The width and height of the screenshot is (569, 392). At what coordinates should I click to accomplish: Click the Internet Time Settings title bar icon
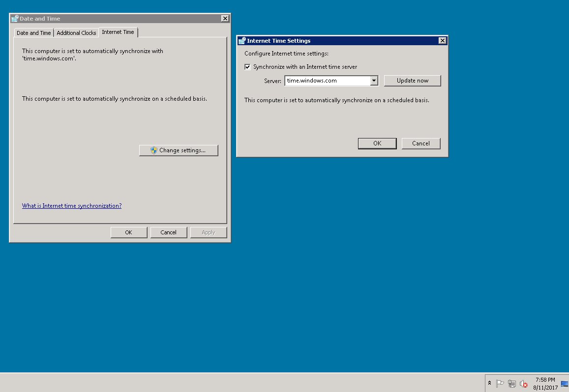[x=242, y=41]
